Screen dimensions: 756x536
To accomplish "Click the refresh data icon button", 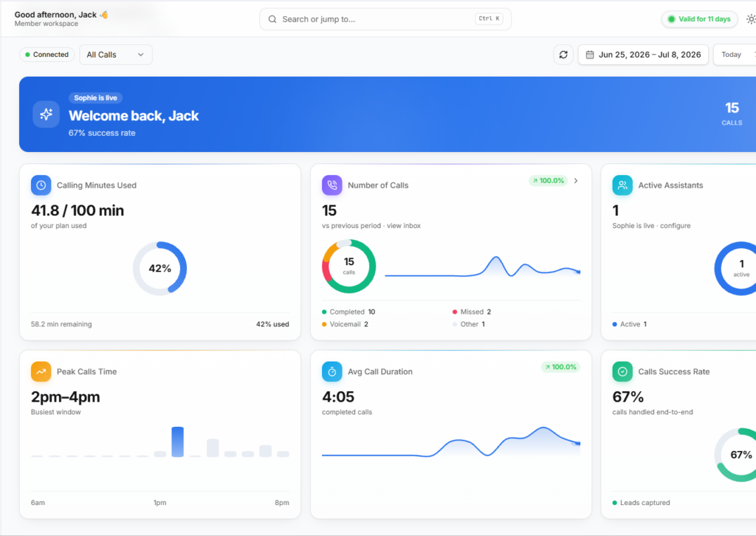I will (563, 55).
